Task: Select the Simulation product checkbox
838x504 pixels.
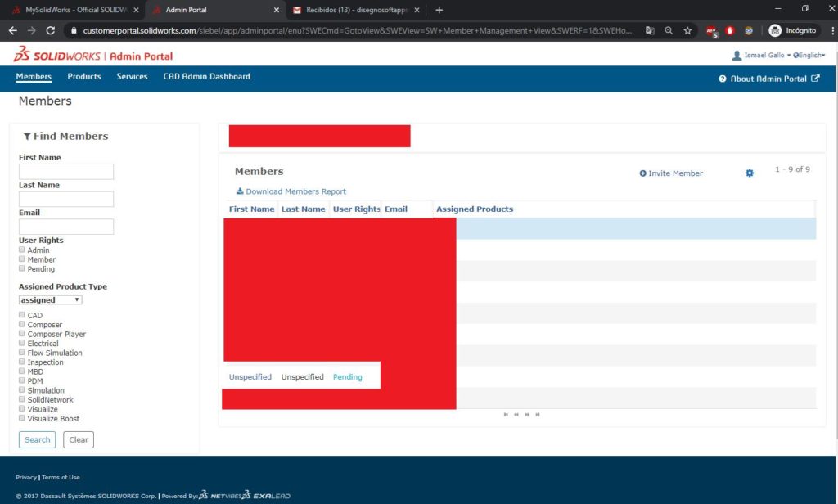Action: pyautogui.click(x=22, y=389)
